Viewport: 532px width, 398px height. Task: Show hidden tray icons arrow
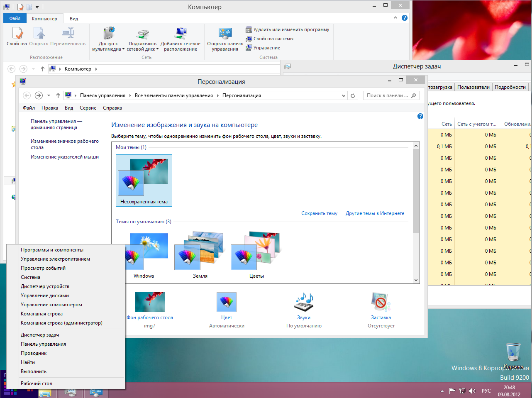point(442,391)
